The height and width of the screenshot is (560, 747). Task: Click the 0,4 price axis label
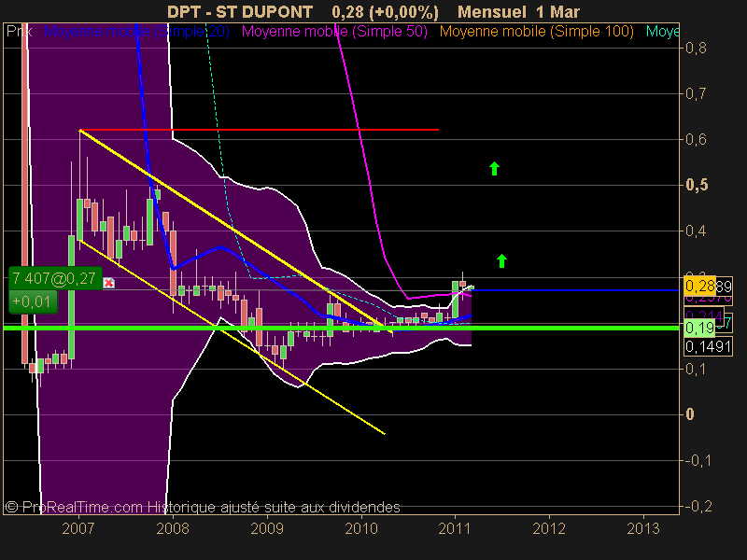coord(696,231)
